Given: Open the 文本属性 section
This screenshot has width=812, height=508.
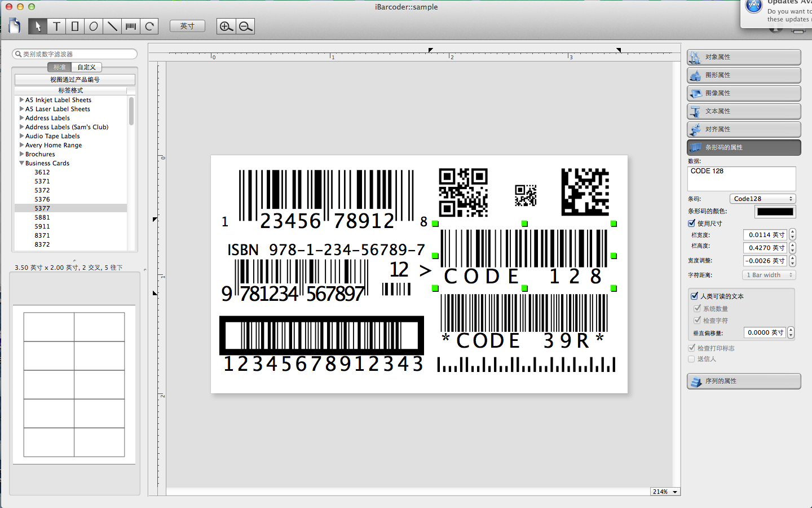Looking at the screenshot, I should coord(744,111).
